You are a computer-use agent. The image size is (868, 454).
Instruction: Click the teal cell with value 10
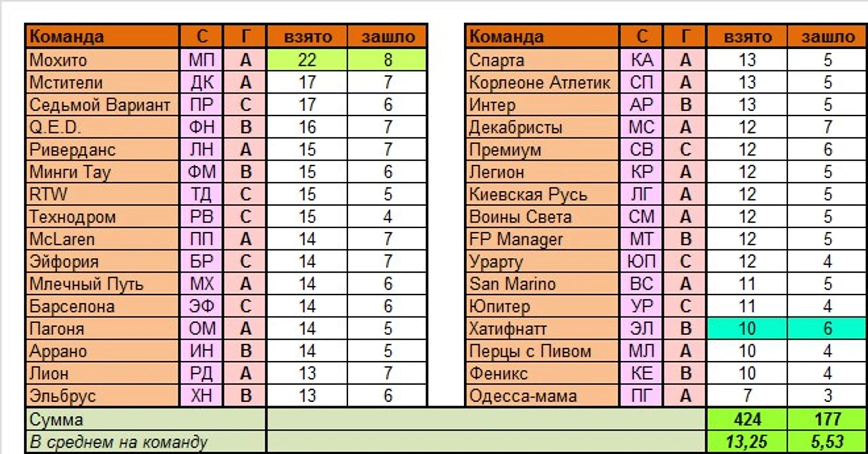747,329
